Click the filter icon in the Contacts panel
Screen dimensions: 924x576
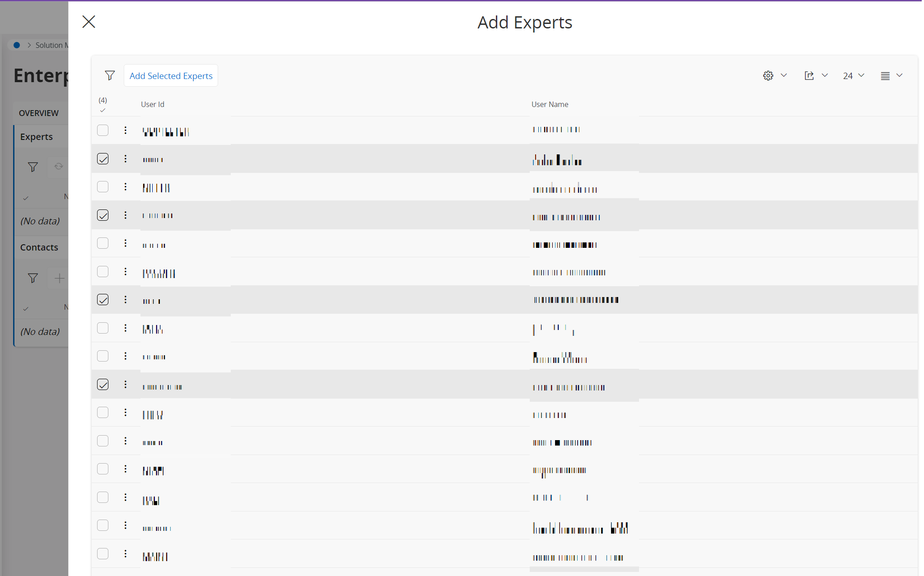click(32, 278)
